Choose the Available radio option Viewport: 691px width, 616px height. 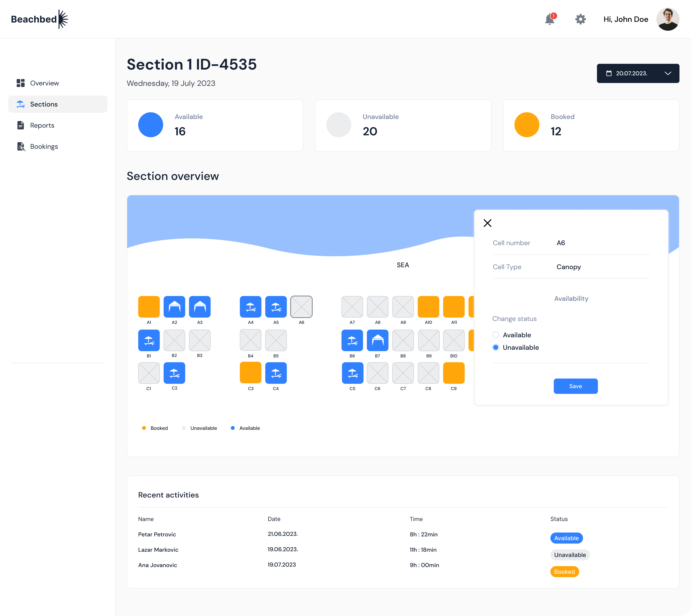pyautogui.click(x=496, y=335)
